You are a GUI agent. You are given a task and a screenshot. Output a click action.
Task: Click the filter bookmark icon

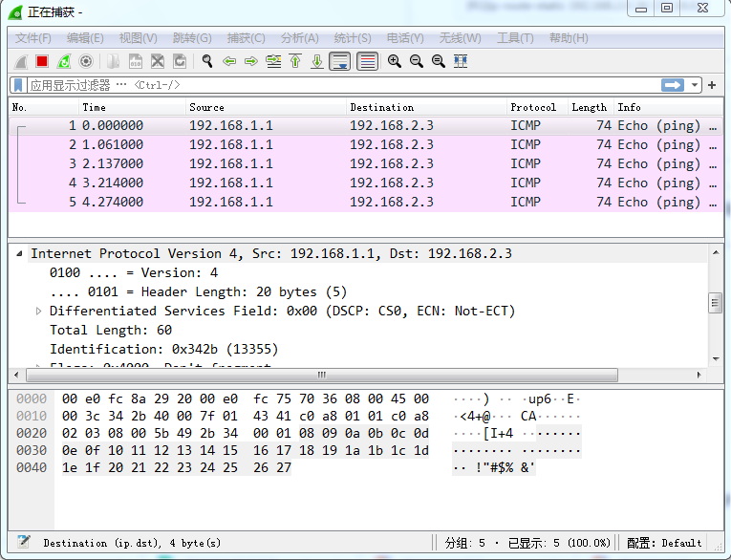18,85
